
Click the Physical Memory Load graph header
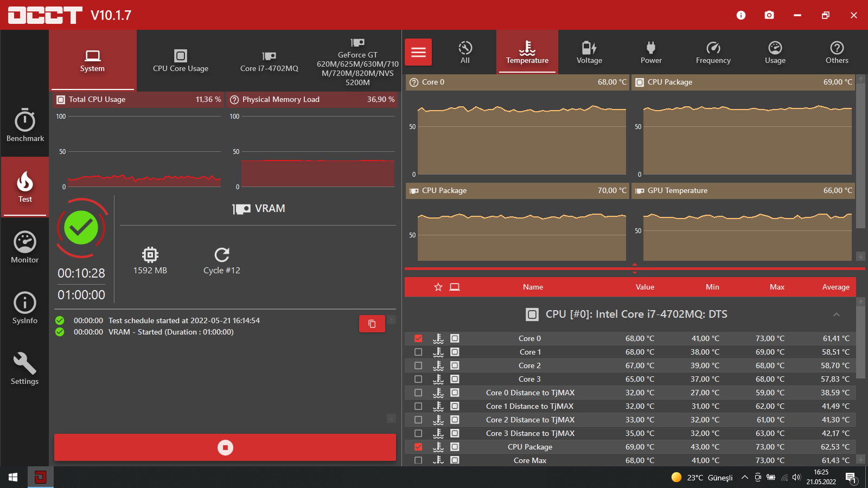pos(312,100)
